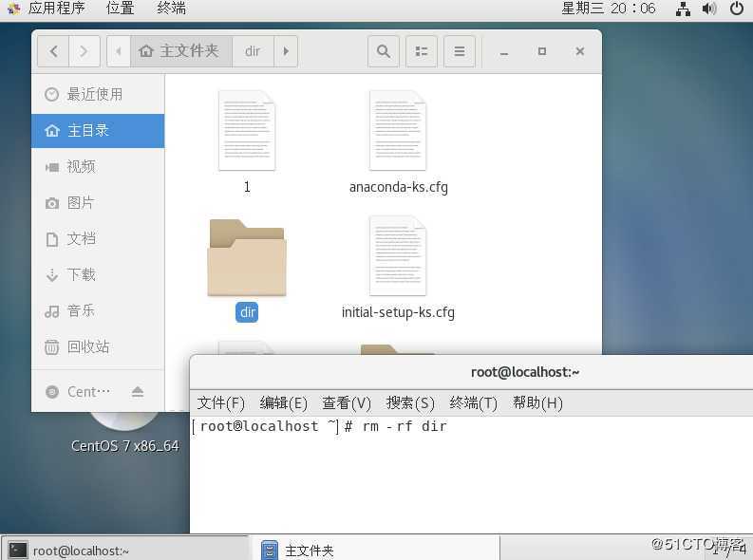Viewport: 753px width, 560px height.
Task: Select the initial-setup-ks.cfg file icon
Action: (x=398, y=255)
